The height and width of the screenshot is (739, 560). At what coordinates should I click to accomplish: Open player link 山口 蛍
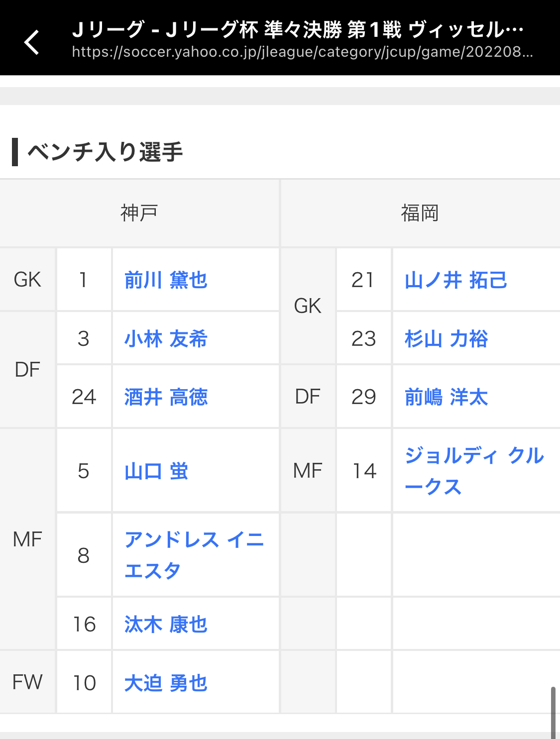pyautogui.click(x=156, y=471)
